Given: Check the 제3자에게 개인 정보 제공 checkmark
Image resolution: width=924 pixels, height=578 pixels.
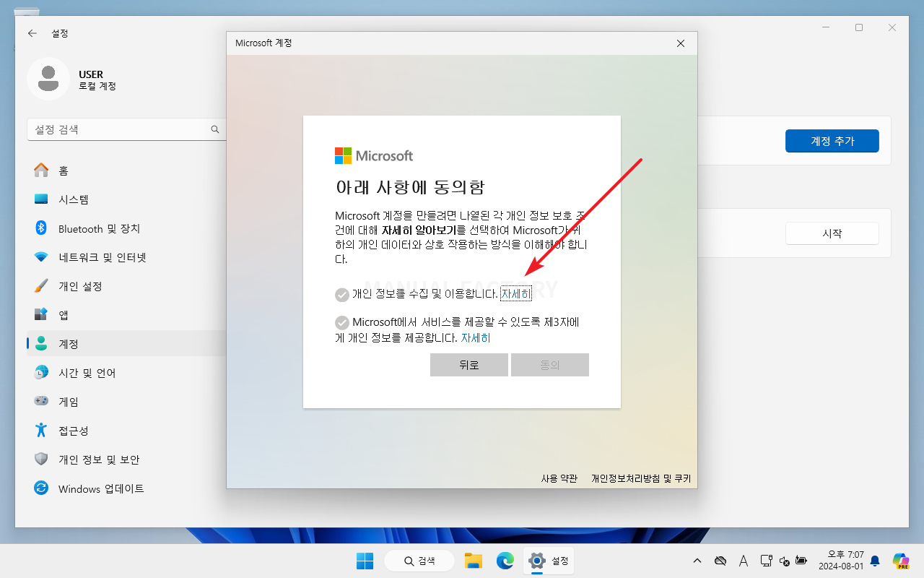Looking at the screenshot, I should point(342,323).
